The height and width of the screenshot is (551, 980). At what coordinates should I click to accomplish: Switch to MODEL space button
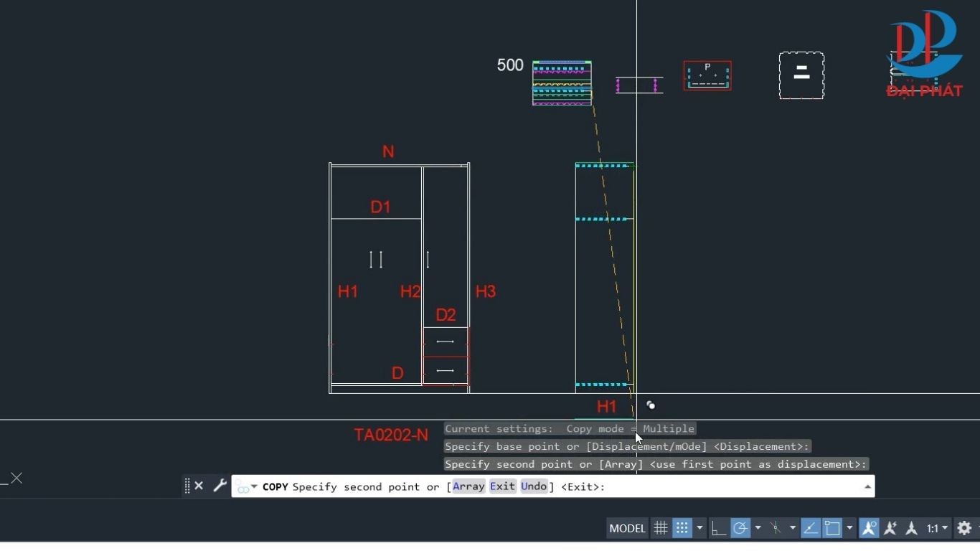627,528
